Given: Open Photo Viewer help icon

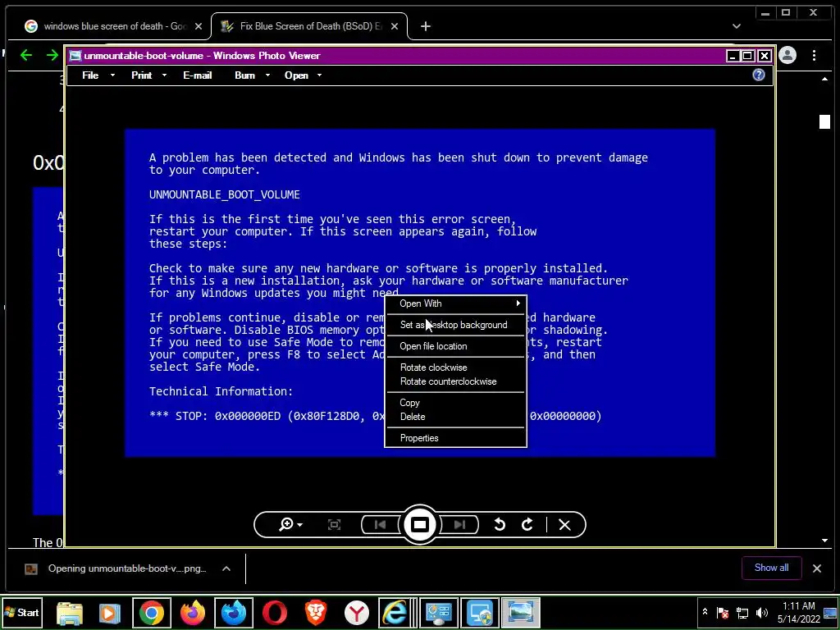Looking at the screenshot, I should pyautogui.click(x=759, y=75).
